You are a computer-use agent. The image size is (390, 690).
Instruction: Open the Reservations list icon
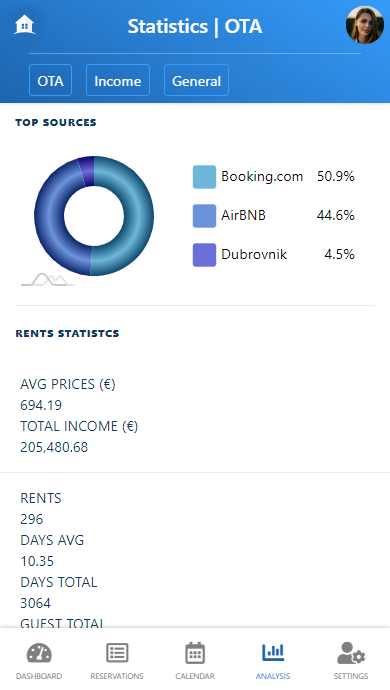tap(117, 653)
